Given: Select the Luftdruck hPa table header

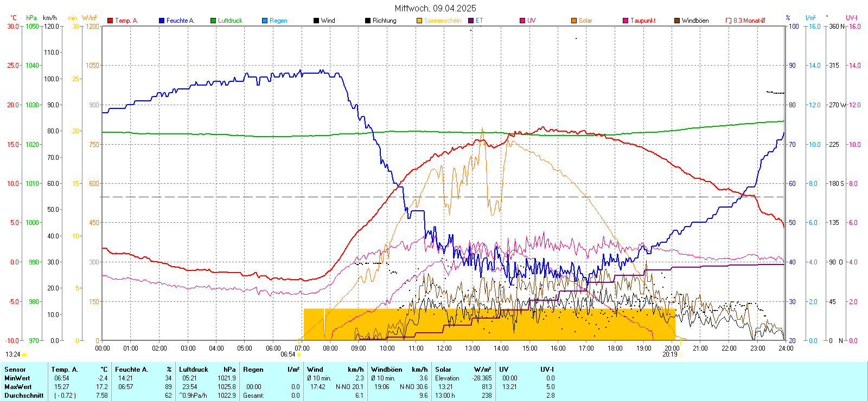Looking at the screenshot, I should coord(207,370).
